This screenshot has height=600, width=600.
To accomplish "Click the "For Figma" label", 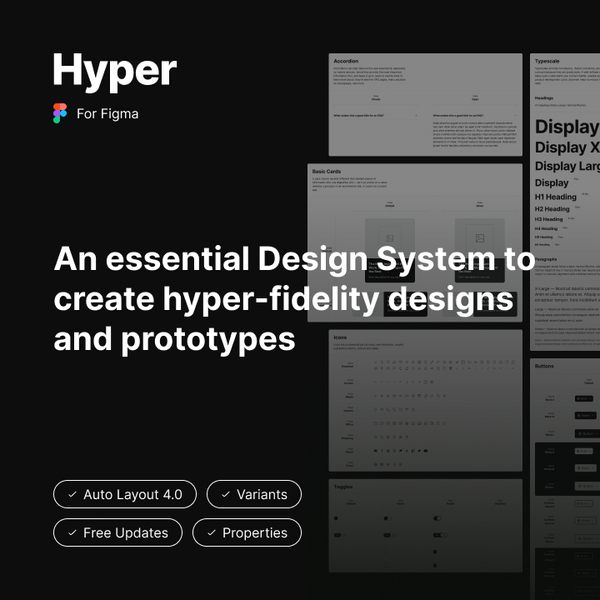I will pyautogui.click(x=108, y=114).
